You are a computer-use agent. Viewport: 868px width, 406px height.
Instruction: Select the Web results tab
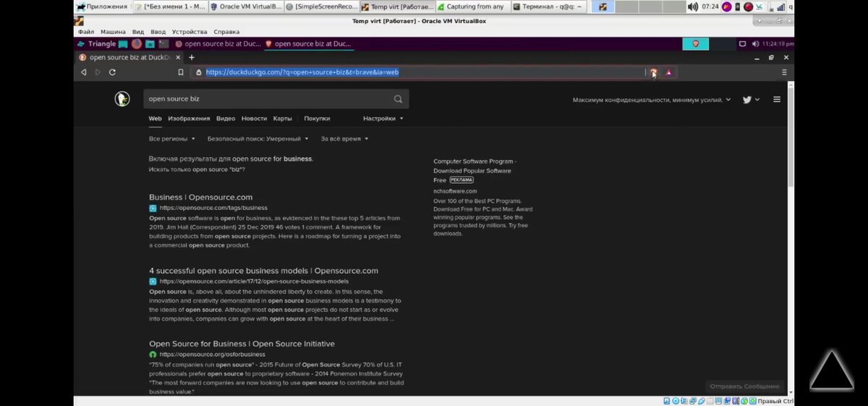click(x=156, y=118)
